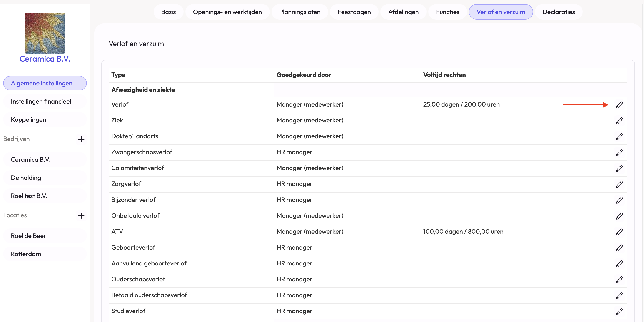
Task: Select the Planningsloten tab
Action: click(300, 12)
